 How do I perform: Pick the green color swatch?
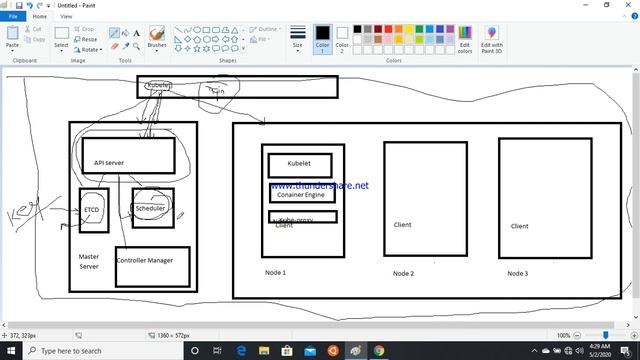point(419,29)
